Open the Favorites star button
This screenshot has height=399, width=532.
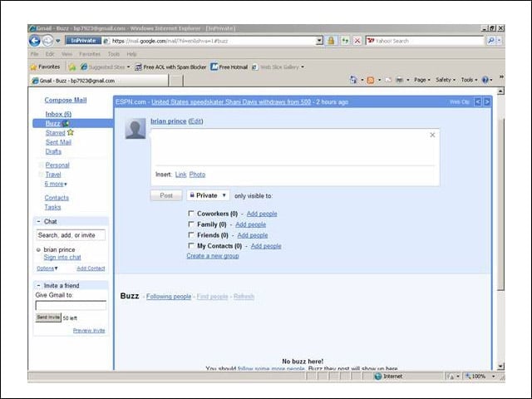(x=45, y=66)
